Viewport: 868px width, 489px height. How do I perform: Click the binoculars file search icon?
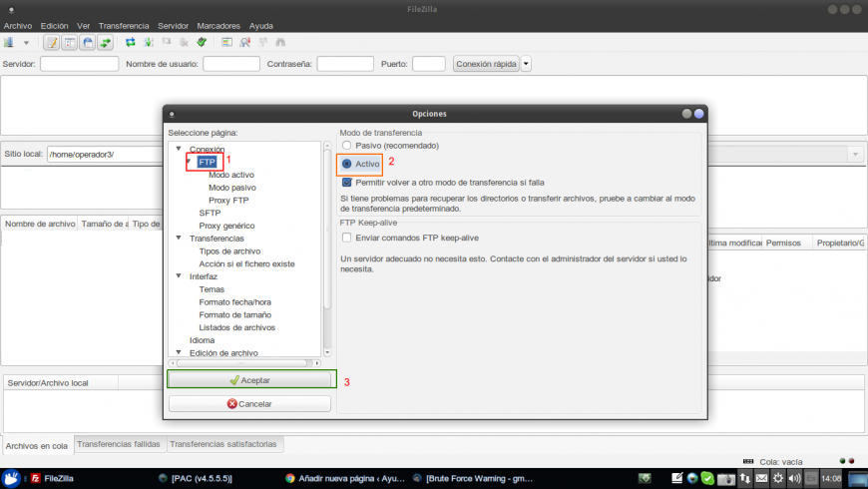click(x=280, y=43)
